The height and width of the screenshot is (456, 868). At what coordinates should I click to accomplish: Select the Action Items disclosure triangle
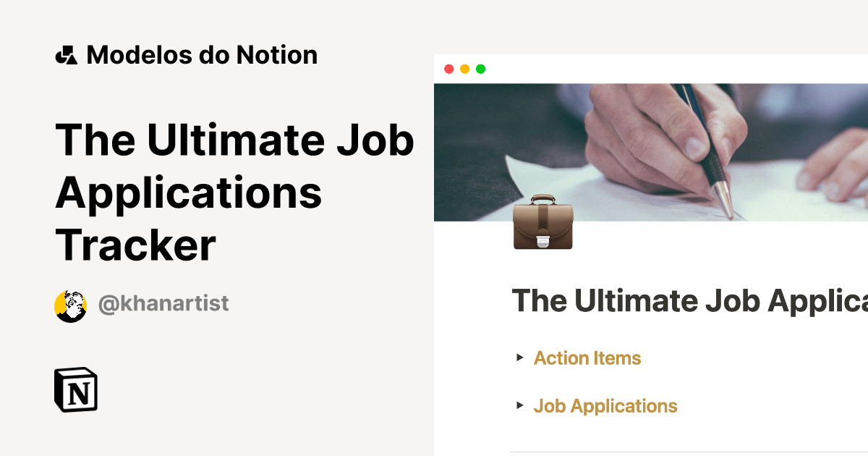[x=519, y=358]
